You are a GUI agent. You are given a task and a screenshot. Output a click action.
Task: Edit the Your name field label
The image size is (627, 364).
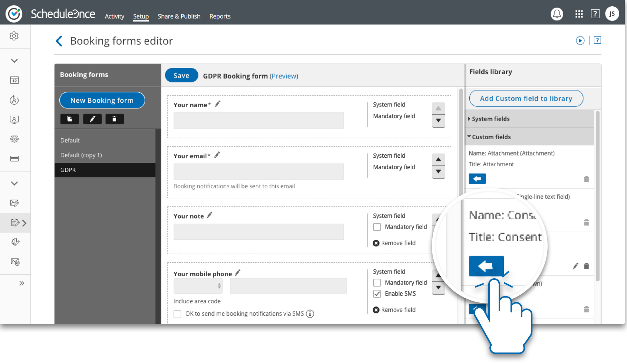[x=217, y=104]
